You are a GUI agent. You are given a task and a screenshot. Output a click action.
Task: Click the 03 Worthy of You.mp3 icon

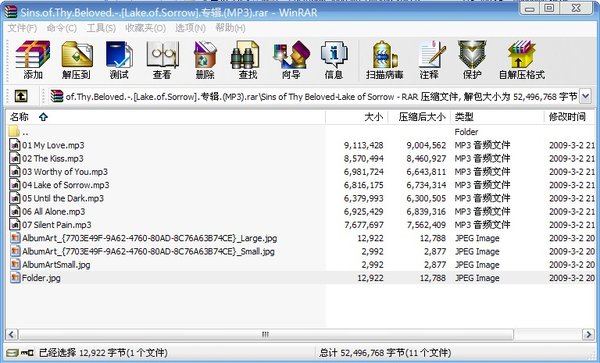point(15,172)
